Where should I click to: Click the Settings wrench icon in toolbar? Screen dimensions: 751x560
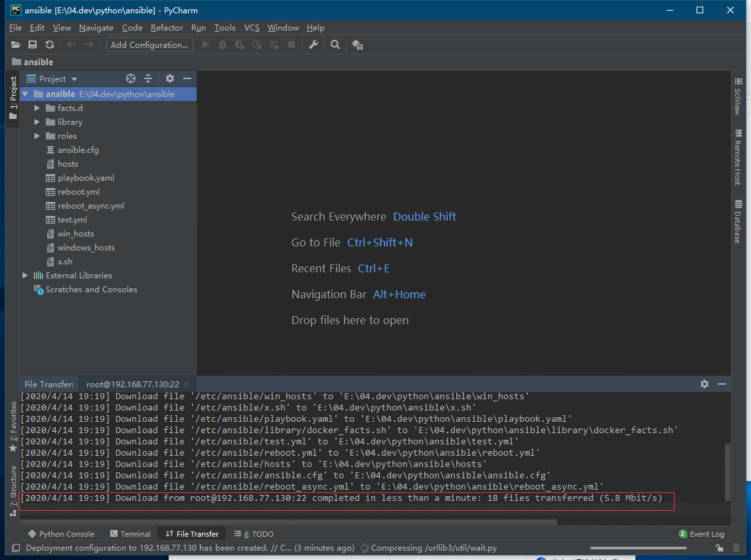[x=313, y=45]
